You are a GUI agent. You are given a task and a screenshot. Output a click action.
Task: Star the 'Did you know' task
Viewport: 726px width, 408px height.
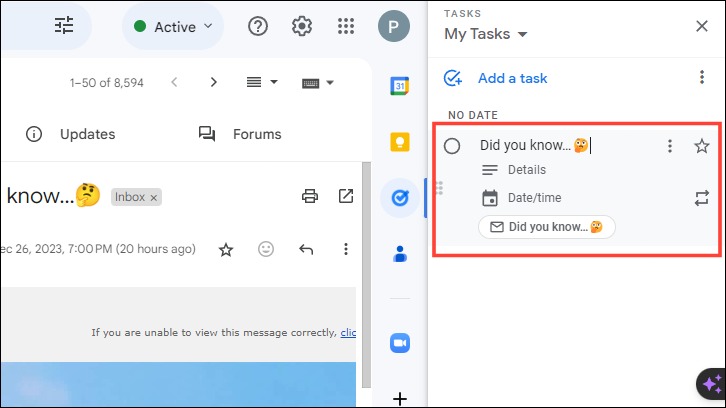click(x=702, y=146)
